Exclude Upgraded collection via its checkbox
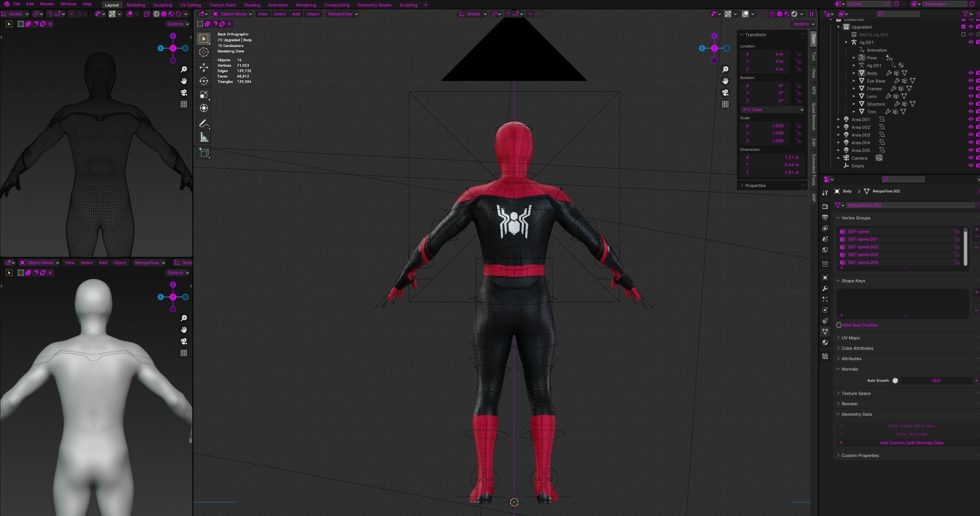Screen dimensions: 980x516 963,27
